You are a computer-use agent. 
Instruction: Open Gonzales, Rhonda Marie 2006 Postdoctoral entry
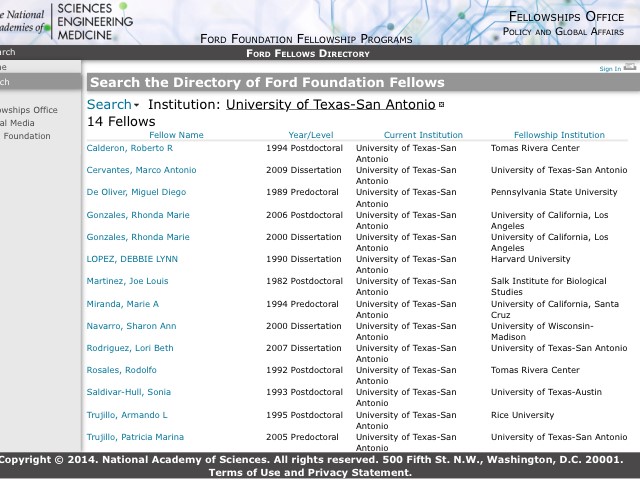coord(138,215)
